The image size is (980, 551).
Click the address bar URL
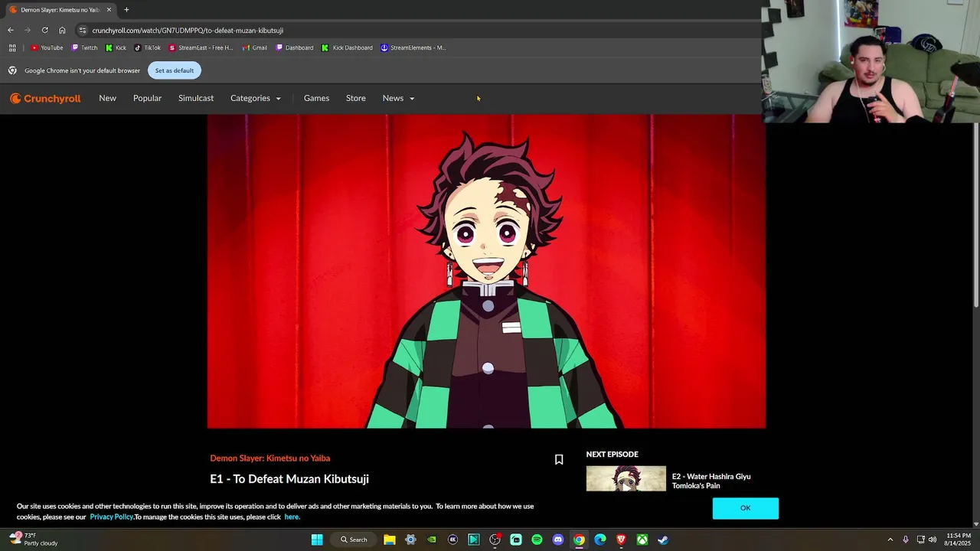(188, 31)
